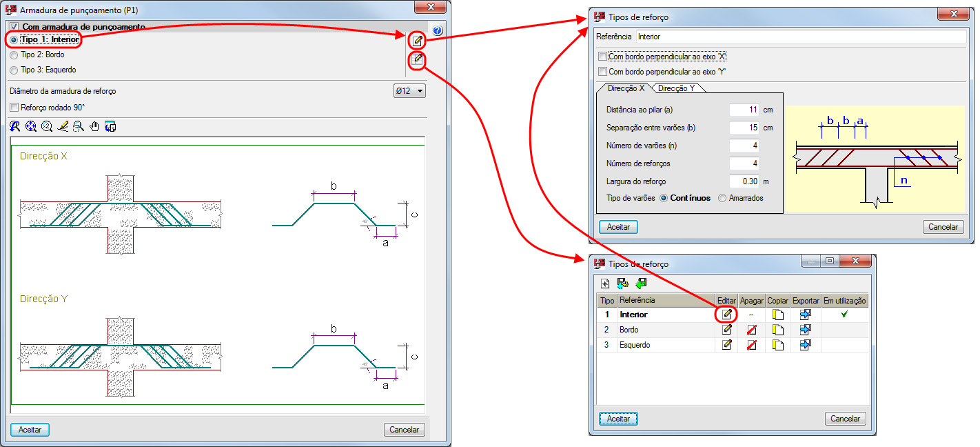Select radio 'Tipo 2: Bordo'
Viewport: 980px width, 447px height.
[14, 54]
